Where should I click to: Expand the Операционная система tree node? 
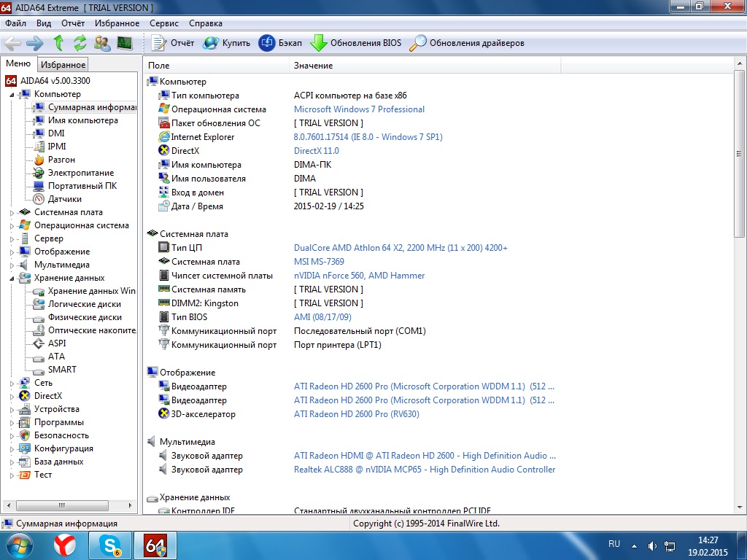pyautogui.click(x=12, y=226)
